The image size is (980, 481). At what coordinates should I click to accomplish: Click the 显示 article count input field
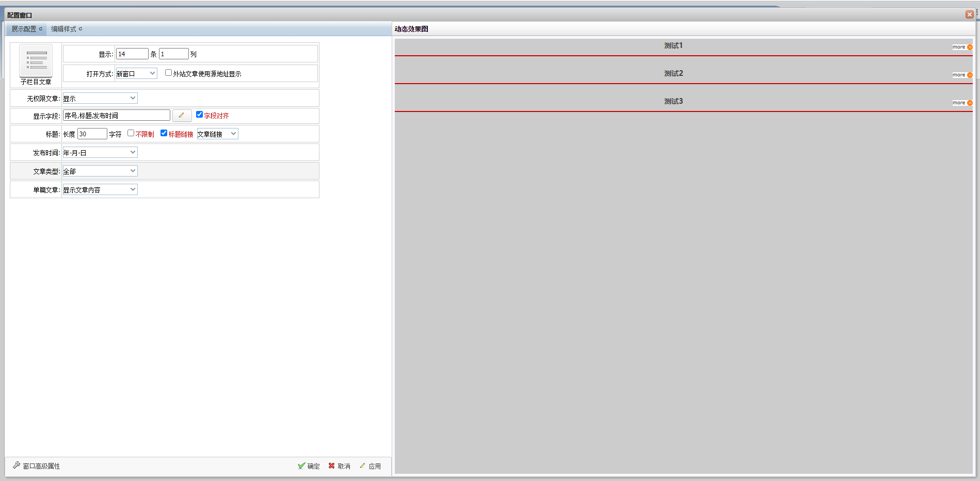pos(132,54)
